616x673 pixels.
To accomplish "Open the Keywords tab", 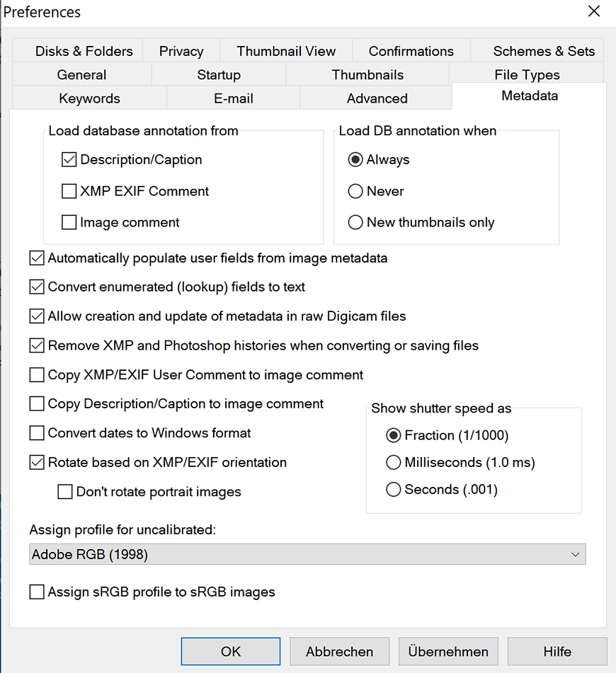I will 89,98.
